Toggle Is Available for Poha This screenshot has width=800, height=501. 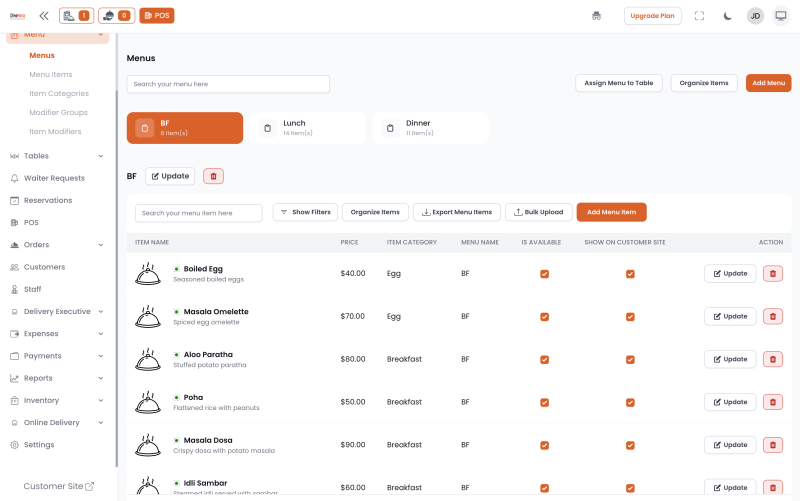[544, 403]
